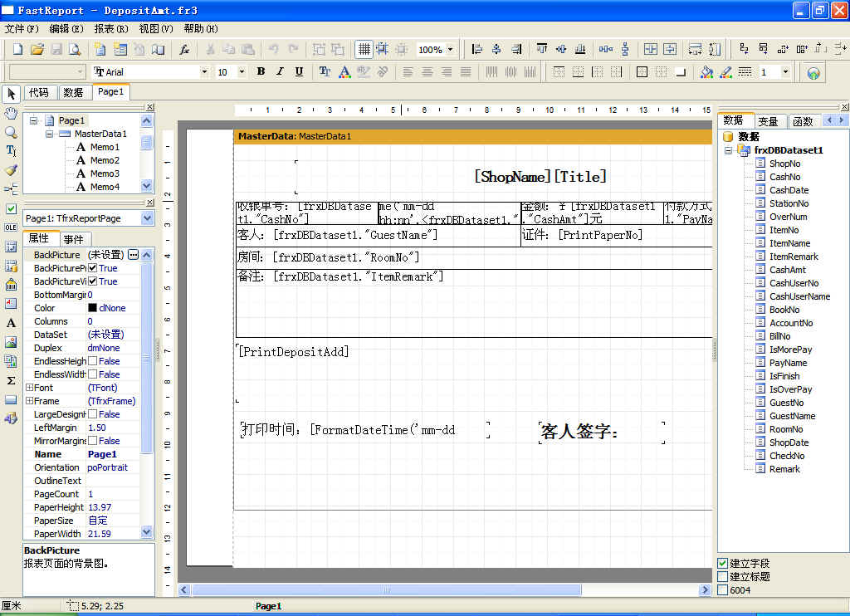
Task: Insert an OLE object tool
Action: click(11, 227)
